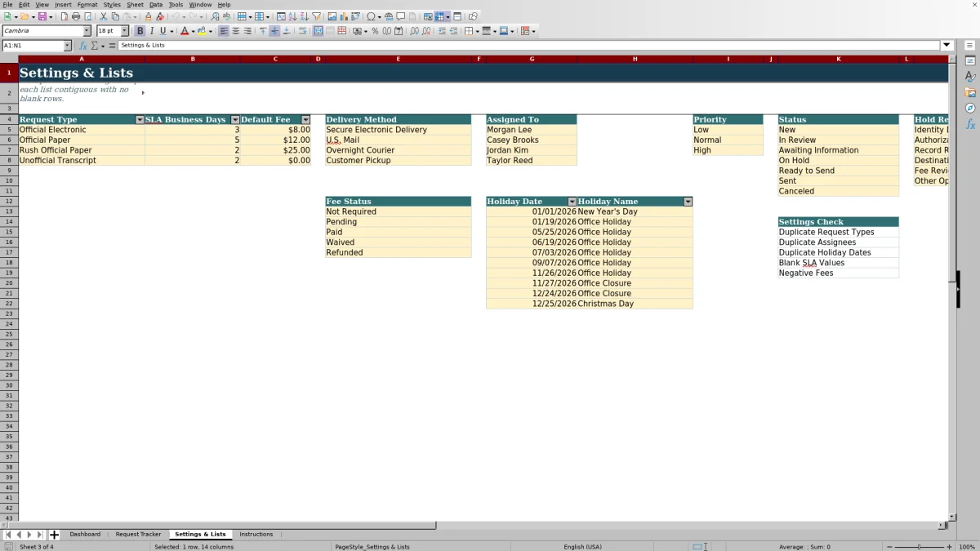
Task: Open the sidebar Gallery panel icon
Action: point(970,92)
